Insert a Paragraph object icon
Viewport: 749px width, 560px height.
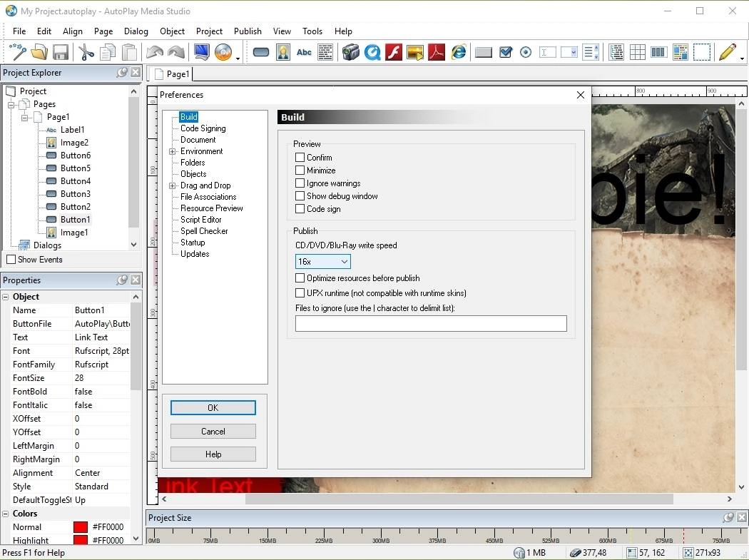click(x=325, y=52)
